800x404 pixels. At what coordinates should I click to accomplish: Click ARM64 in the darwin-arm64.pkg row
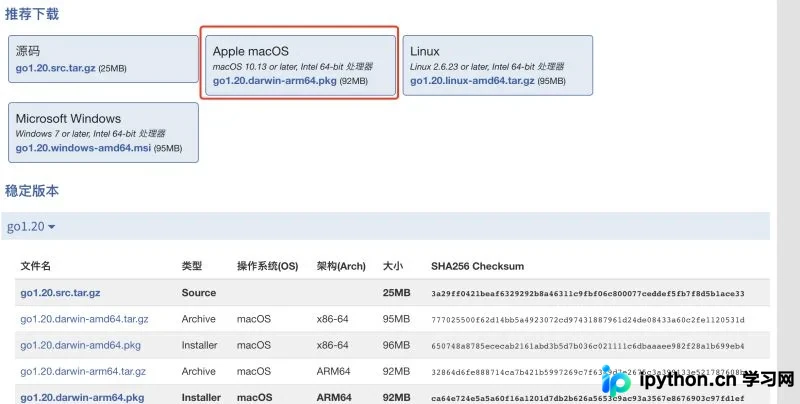coord(334,397)
